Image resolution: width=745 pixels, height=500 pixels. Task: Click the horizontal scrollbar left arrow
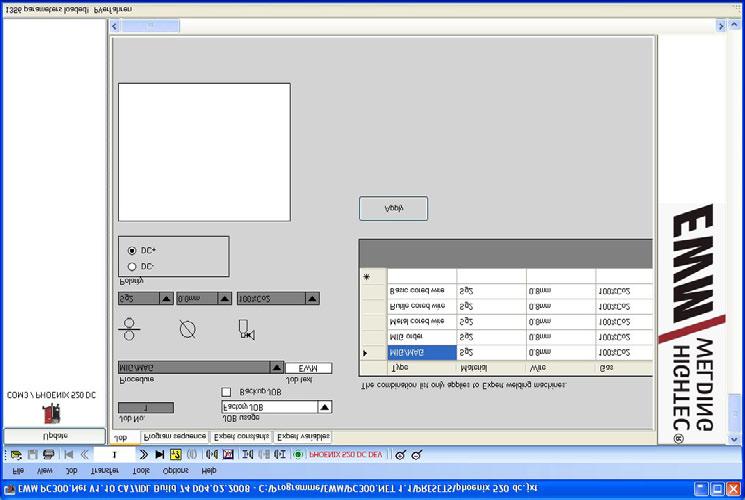pos(115,26)
